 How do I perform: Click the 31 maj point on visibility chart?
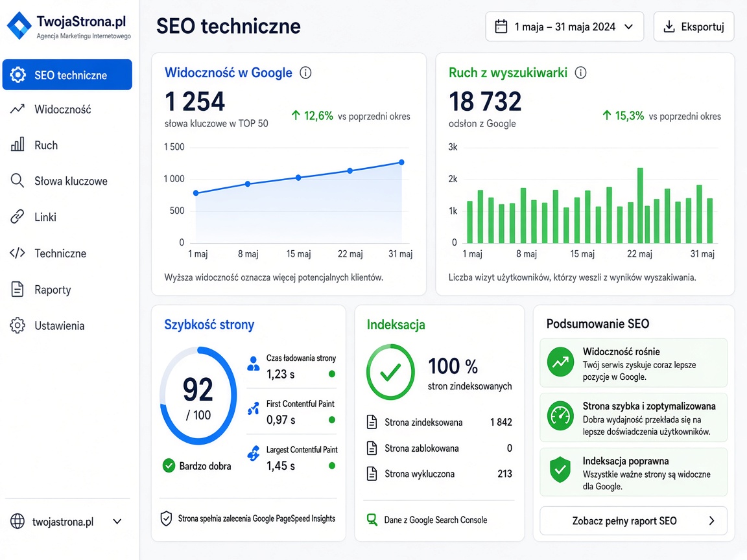coord(401,163)
